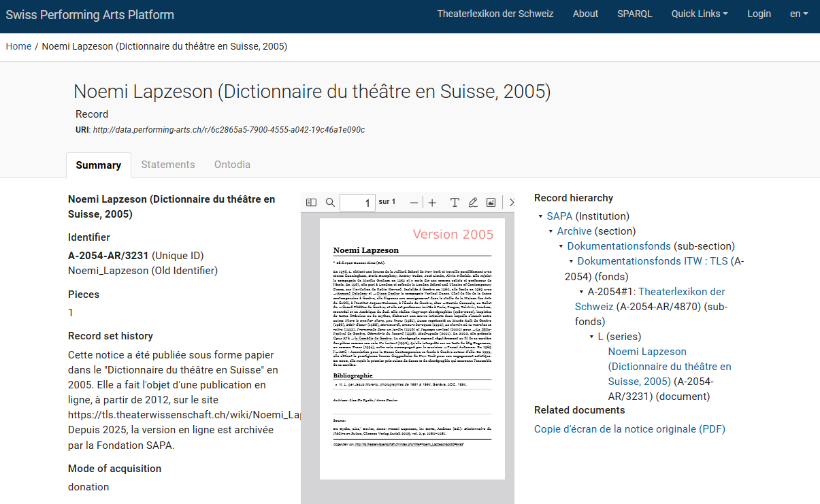Switch to the Statements tab
The height and width of the screenshot is (504, 820).
click(x=168, y=165)
